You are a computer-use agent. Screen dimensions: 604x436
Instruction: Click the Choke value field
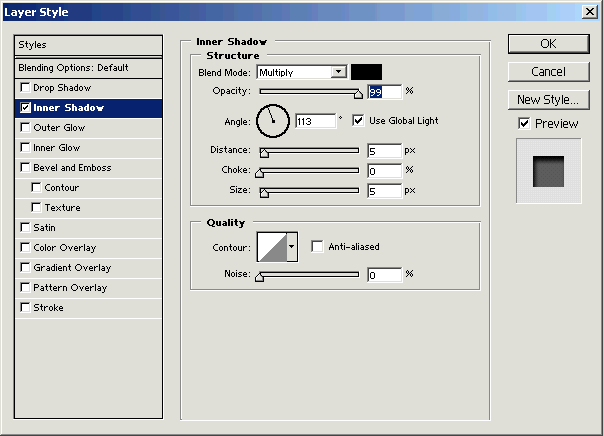[x=384, y=171]
